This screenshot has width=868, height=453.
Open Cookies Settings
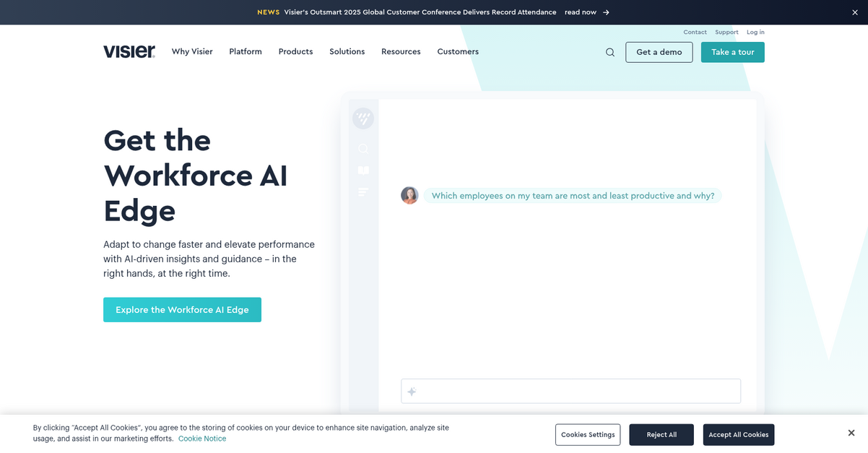[588, 435]
